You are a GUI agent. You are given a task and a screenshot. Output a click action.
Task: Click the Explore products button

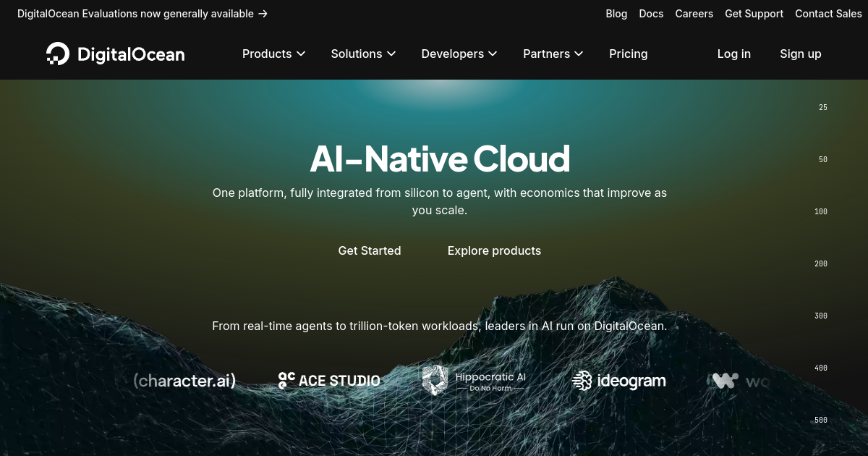494,250
